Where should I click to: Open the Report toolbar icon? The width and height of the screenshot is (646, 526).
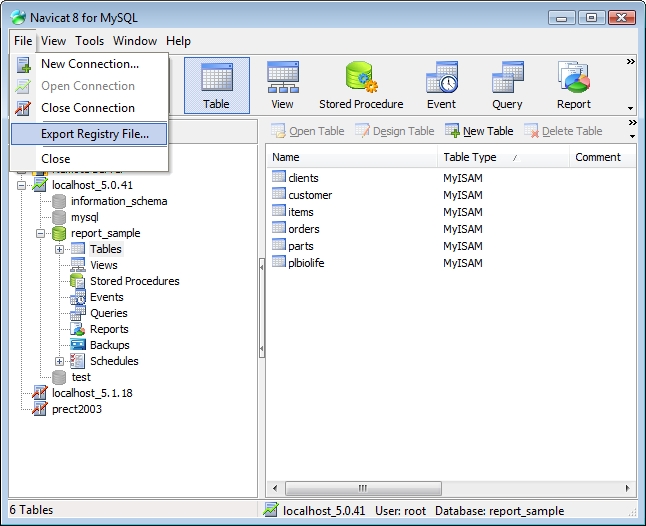573,85
